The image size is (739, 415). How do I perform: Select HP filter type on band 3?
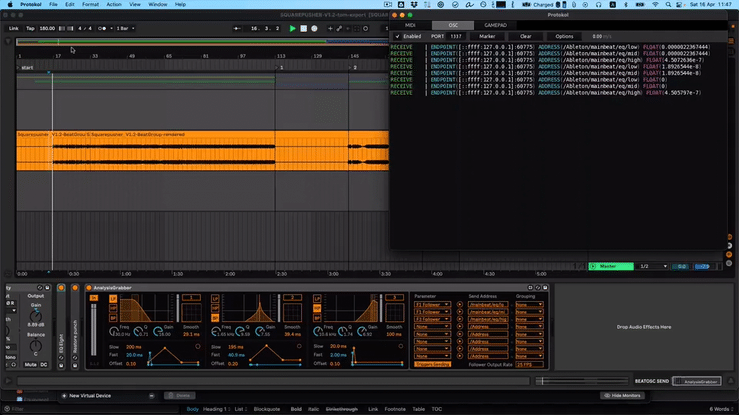click(x=317, y=308)
